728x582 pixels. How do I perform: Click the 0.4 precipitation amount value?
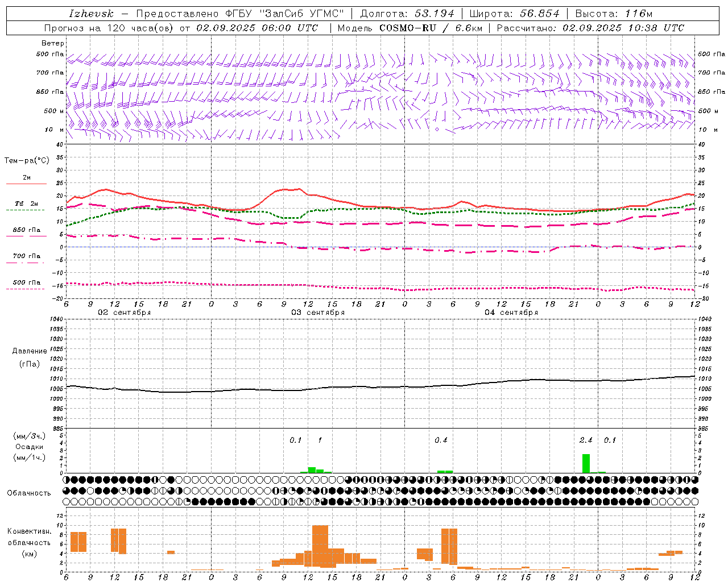pyautogui.click(x=441, y=440)
